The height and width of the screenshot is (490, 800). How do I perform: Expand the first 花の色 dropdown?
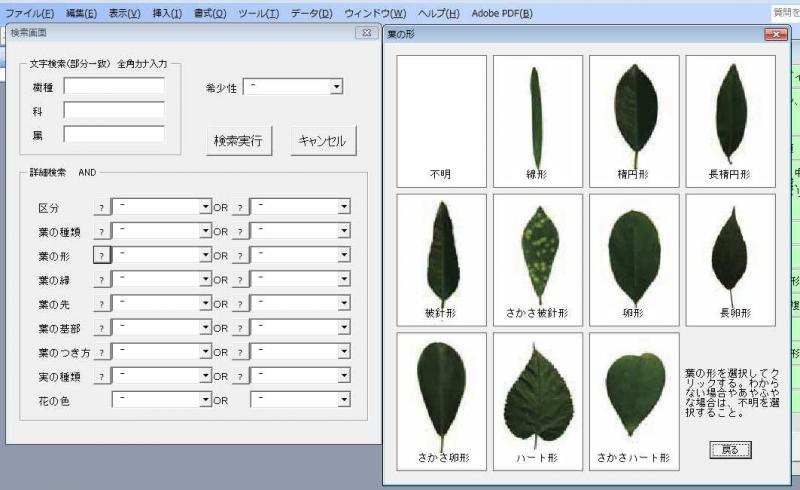tap(205, 400)
